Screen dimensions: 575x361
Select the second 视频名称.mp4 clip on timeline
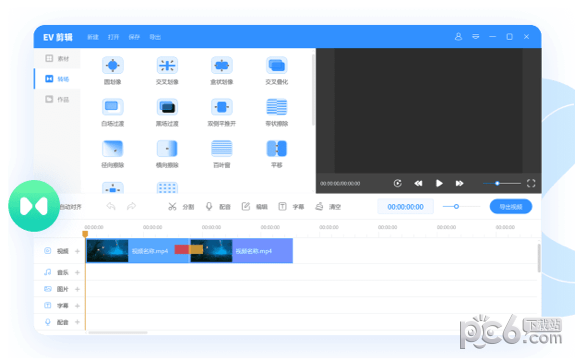(x=241, y=251)
